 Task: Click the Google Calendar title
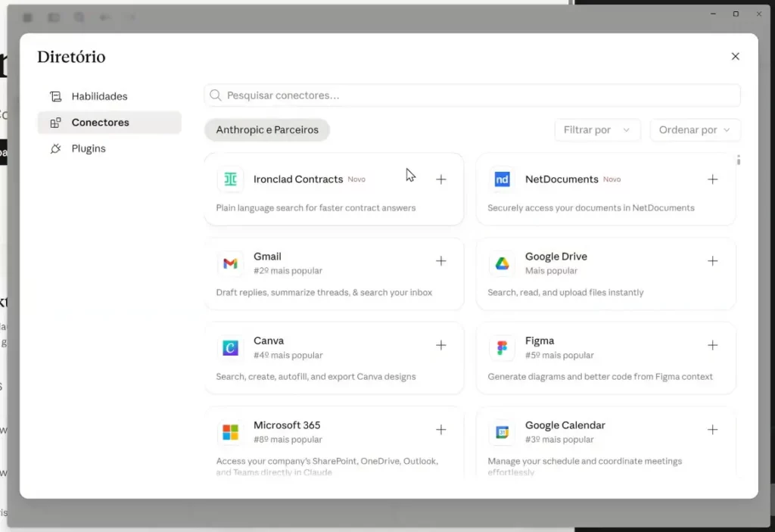pyautogui.click(x=565, y=425)
